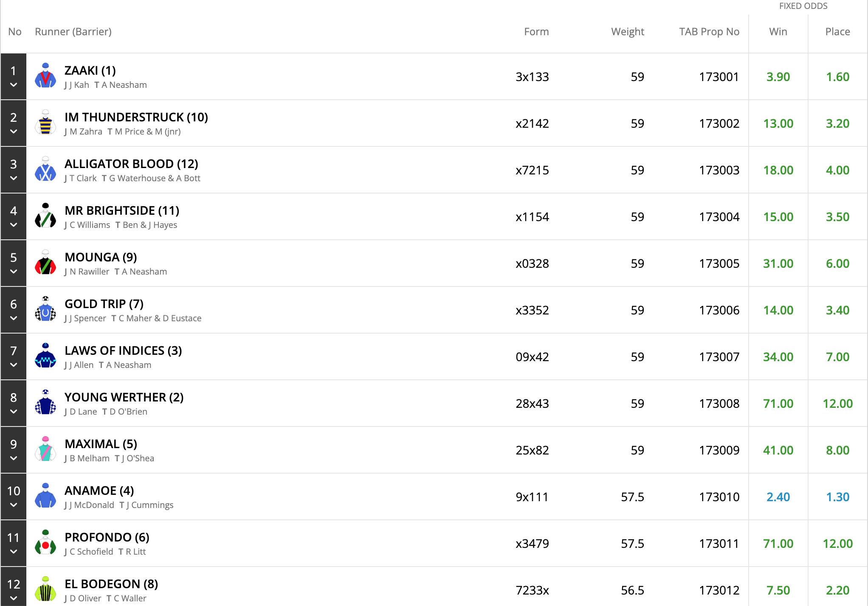Image resolution: width=868 pixels, height=606 pixels.
Task: Click Mounga's red, black and green silk icon
Action: point(45,263)
